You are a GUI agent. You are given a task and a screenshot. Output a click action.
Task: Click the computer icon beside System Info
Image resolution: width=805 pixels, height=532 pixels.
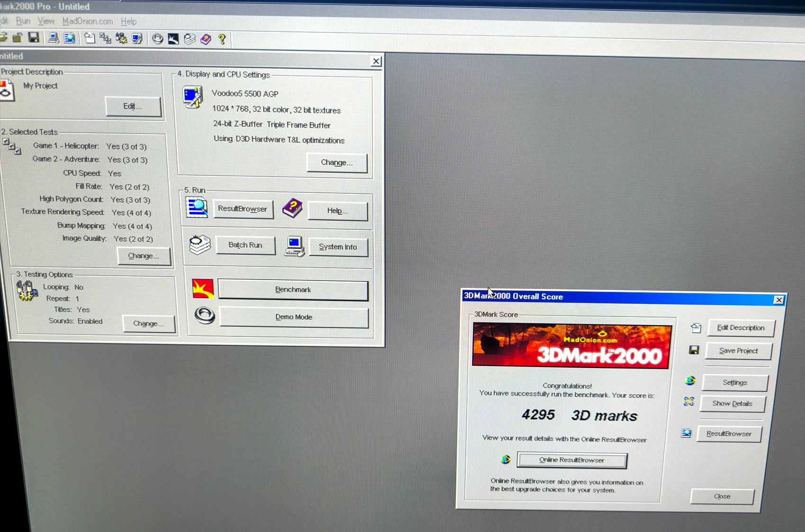(x=294, y=246)
